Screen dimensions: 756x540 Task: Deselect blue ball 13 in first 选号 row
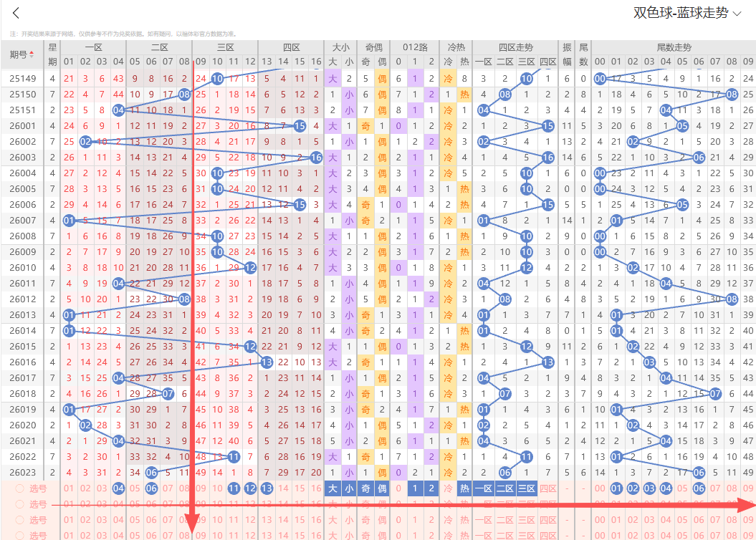267,488
